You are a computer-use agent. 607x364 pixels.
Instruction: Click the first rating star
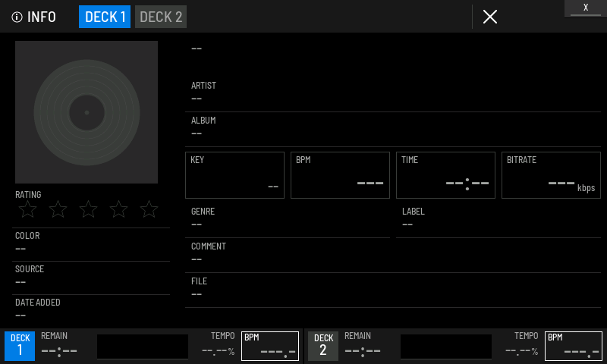coord(28,209)
